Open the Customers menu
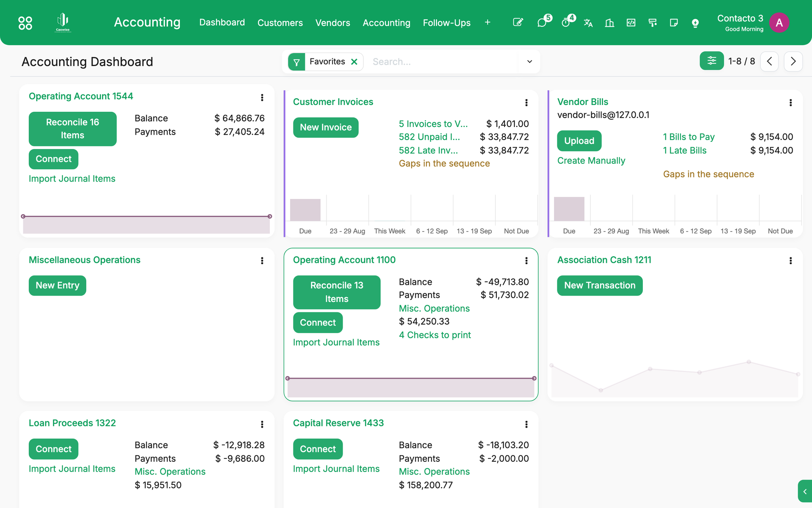The height and width of the screenshot is (508, 812). [280, 23]
